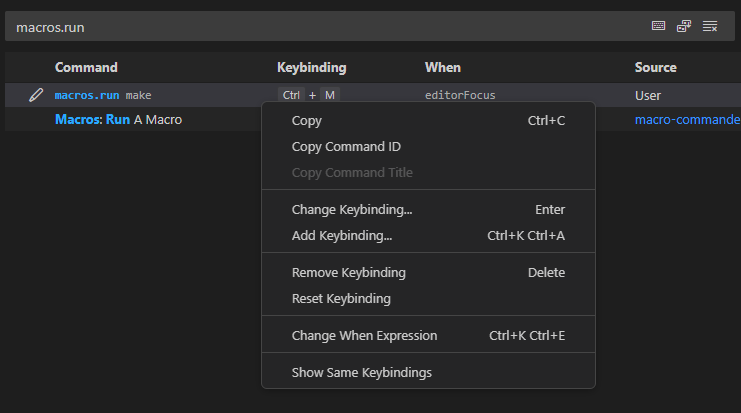Toggle Record Keys keyboard icon
The height and width of the screenshot is (413, 741).
pos(658,26)
